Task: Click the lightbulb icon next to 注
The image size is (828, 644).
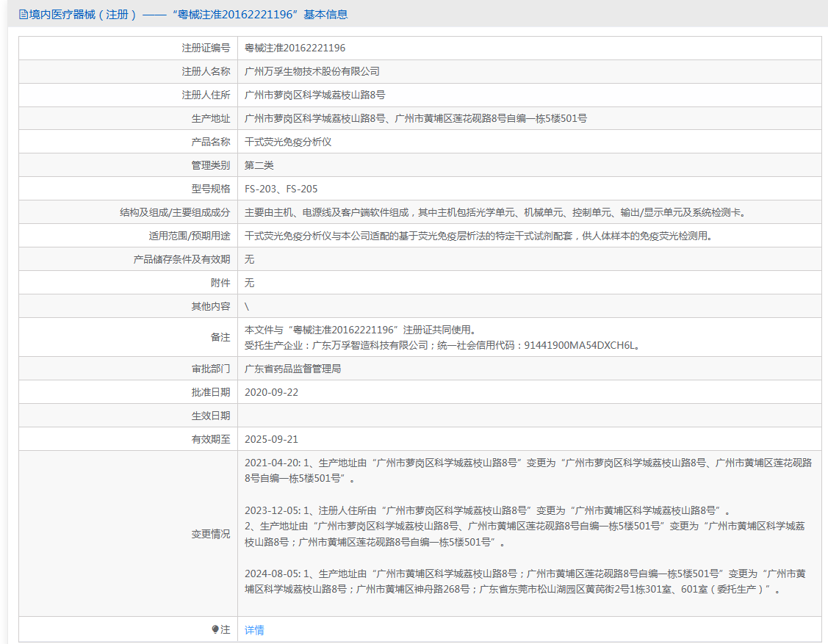Action: (215, 629)
